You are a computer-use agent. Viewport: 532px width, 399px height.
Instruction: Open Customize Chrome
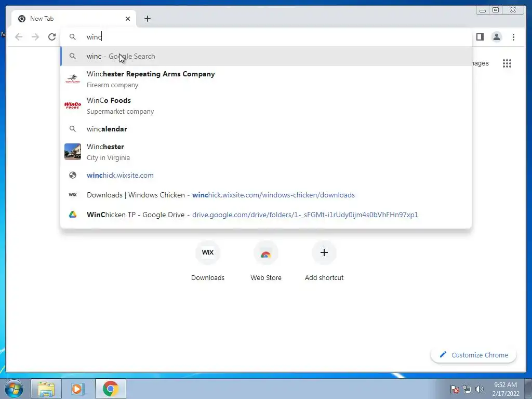coord(474,355)
